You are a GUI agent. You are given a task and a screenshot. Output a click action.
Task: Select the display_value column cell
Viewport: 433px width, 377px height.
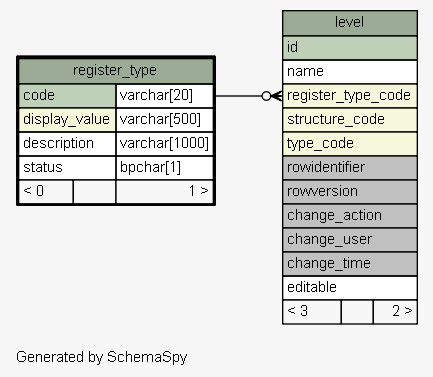67,120
